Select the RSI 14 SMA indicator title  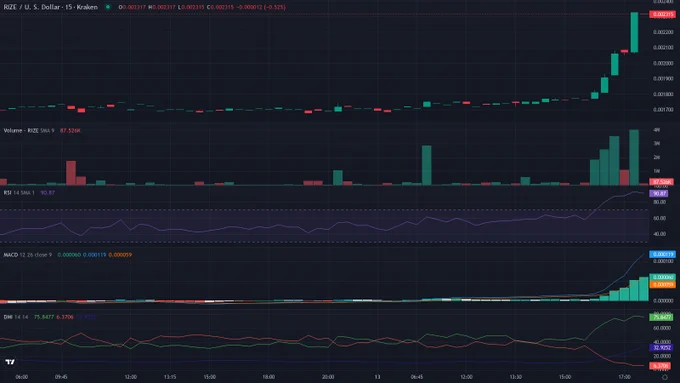(19, 193)
